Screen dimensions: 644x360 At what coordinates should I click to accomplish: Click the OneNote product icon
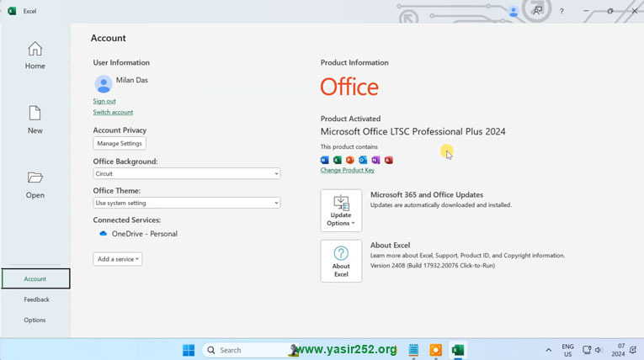(x=375, y=160)
